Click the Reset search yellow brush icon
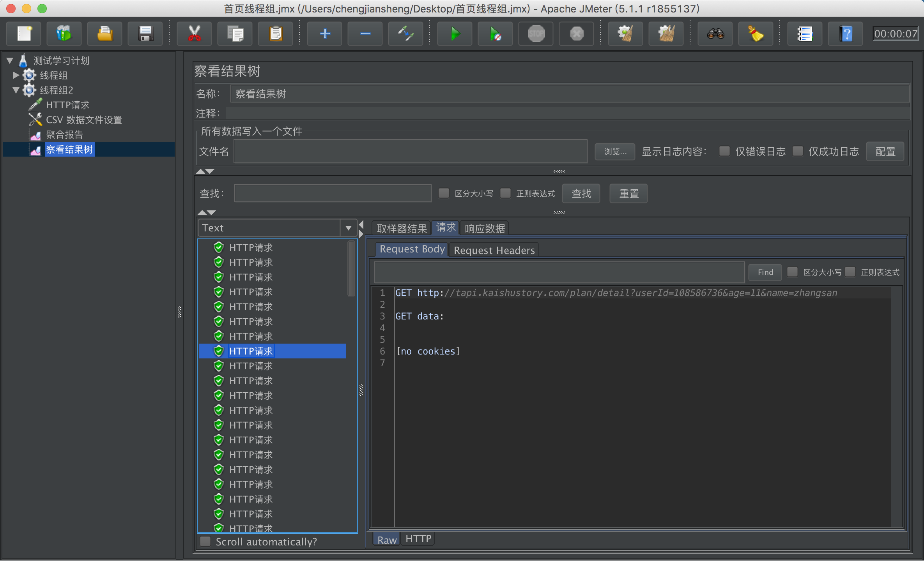 (x=756, y=34)
